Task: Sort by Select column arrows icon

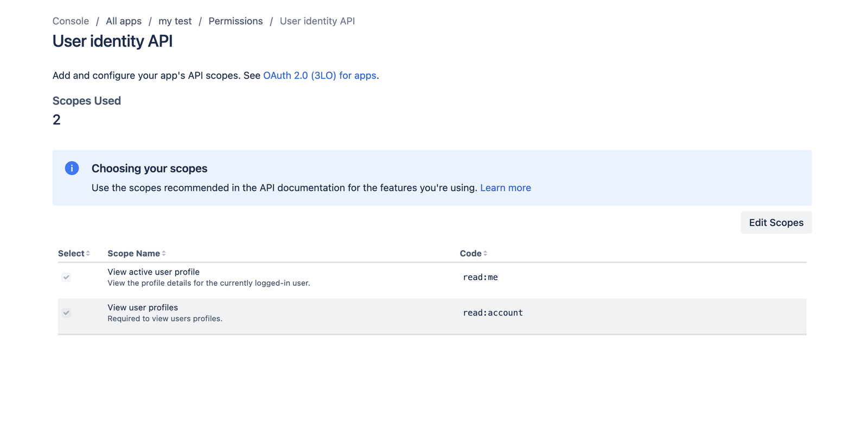Action: click(x=88, y=253)
